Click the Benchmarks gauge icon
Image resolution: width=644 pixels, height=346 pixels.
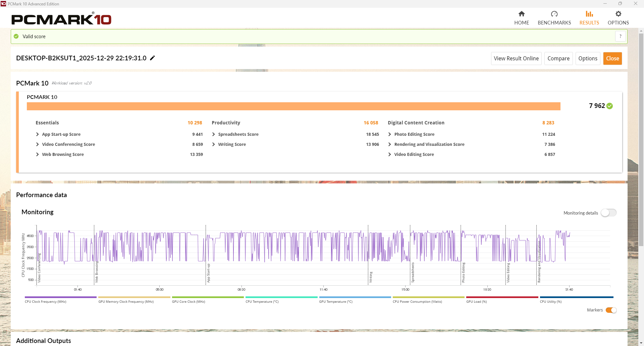point(554,14)
